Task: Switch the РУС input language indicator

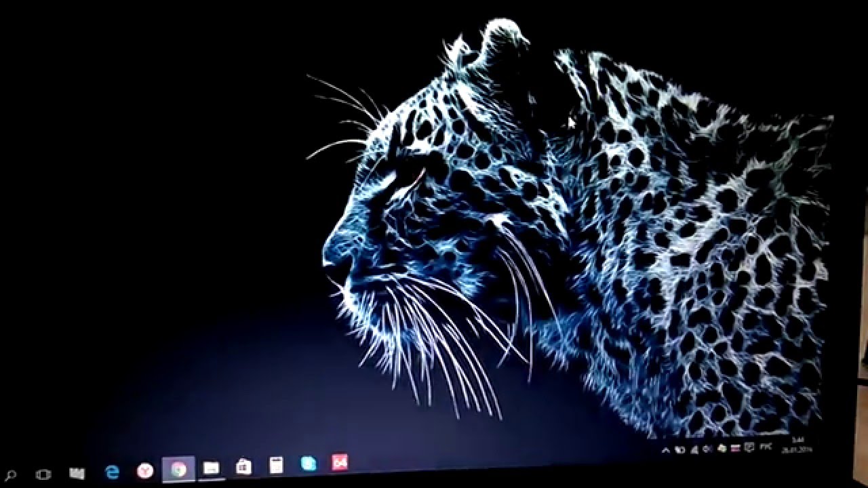Action: [766, 447]
